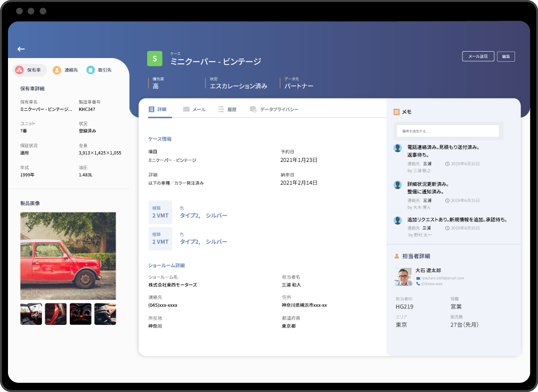Click the email icon under 大石 遼太郎
This screenshot has height=392, width=538.
tap(418, 278)
